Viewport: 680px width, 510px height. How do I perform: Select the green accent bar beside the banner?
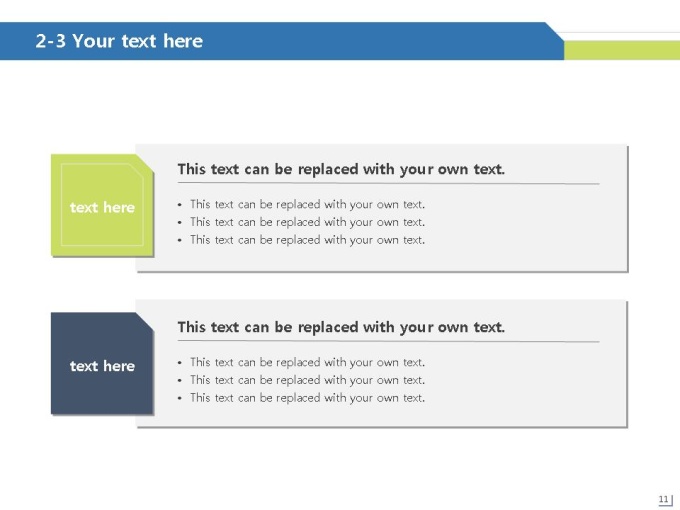(622, 50)
